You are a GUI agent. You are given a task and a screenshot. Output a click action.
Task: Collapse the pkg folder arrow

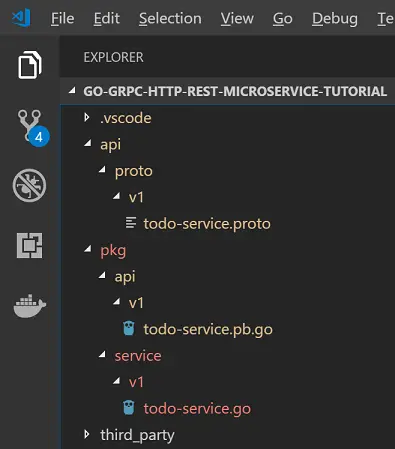[88, 249]
